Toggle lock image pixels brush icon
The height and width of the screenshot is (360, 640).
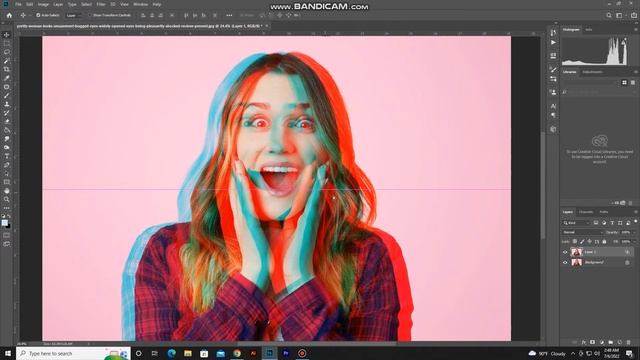point(582,242)
